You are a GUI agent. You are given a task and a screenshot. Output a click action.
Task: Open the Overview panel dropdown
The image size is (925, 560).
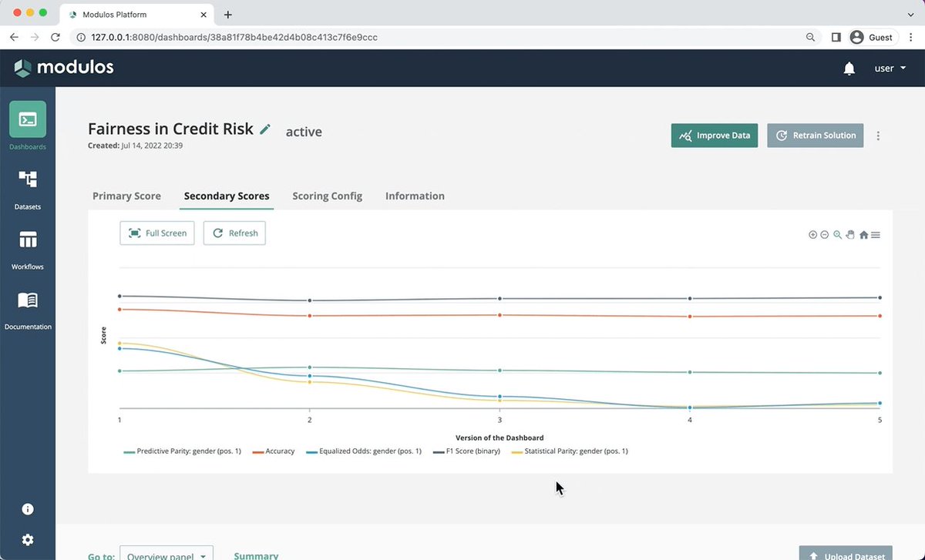pyautogui.click(x=166, y=555)
